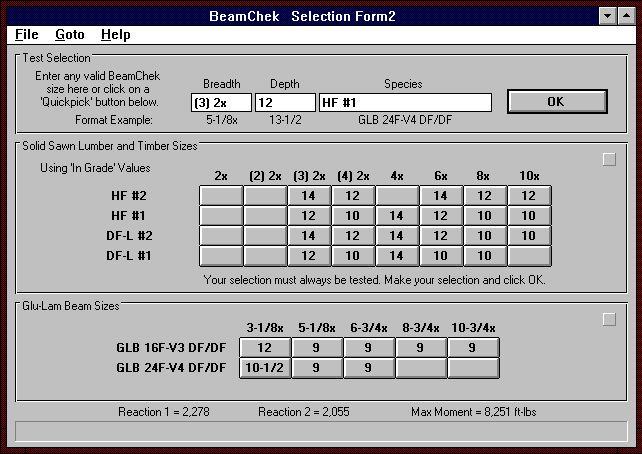The image size is (642, 454).
Task: Pick GLB 24F-V4 6-3/4x quickpick showing 9
Action: (x=369, y=368)
